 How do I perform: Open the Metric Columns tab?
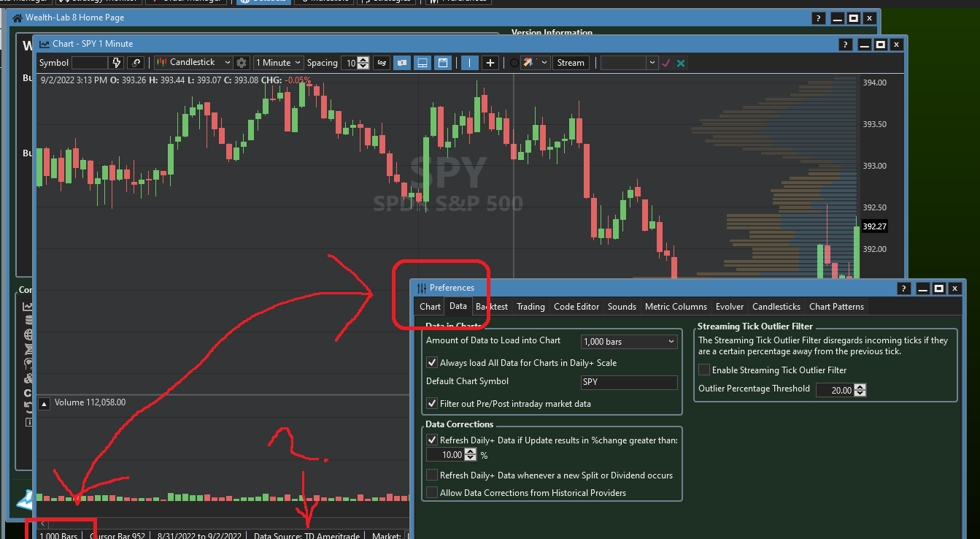[x=676, y=307]
